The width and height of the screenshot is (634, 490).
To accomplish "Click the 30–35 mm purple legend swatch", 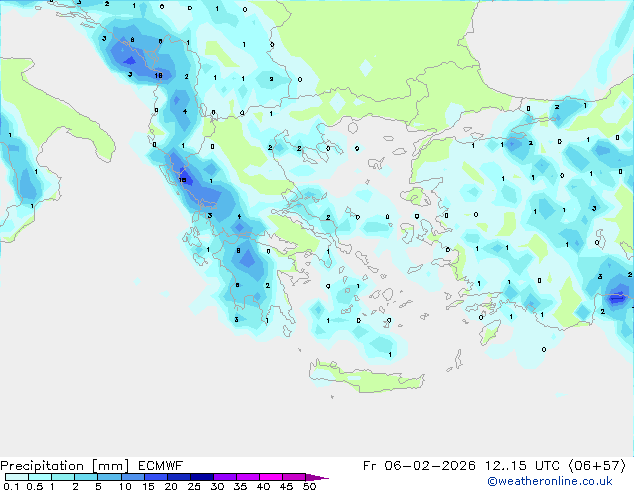I will point(225,477).
